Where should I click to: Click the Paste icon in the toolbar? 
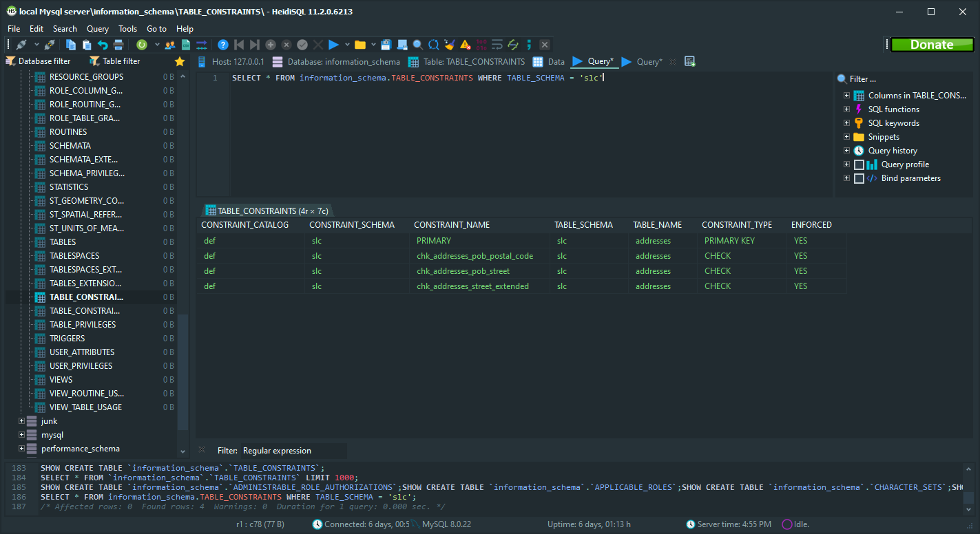coord(87,44)
